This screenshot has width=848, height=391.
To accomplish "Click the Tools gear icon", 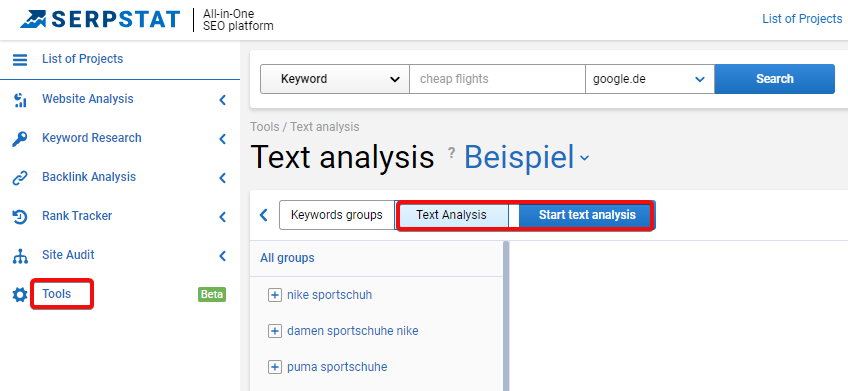I will pyautogui.click(x=20, y=295).
